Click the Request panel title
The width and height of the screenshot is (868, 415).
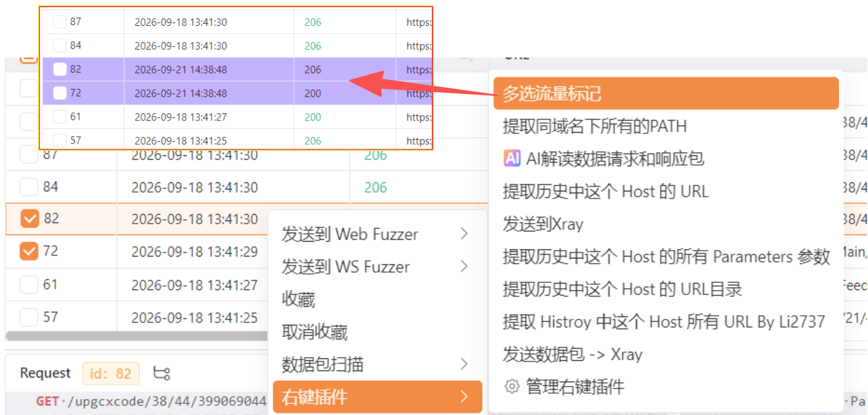click(45, 373)
